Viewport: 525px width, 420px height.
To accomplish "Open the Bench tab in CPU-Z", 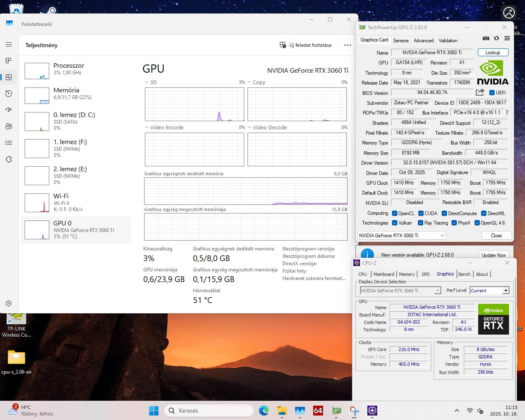I will click(465, 274).
